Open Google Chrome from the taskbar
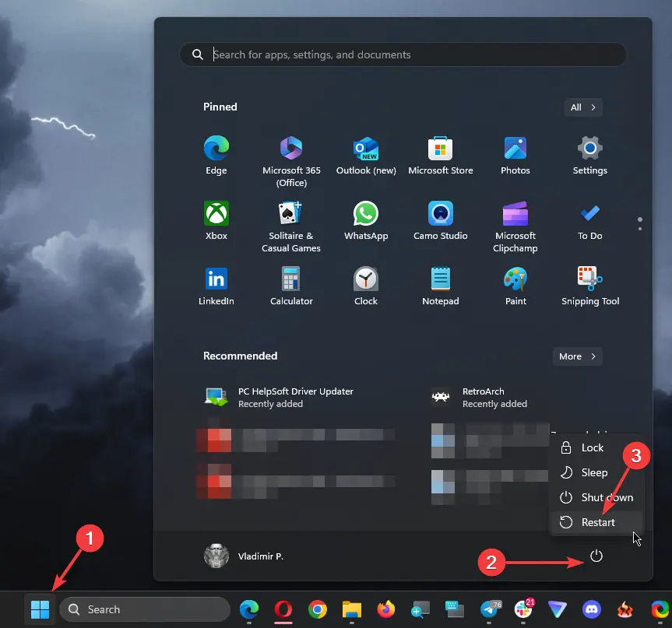Viewport: 672px width, 628px height. (318, 609)
